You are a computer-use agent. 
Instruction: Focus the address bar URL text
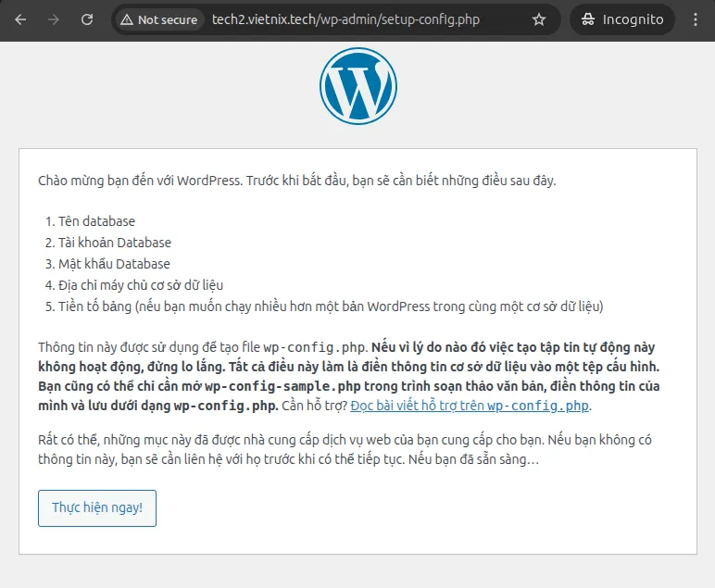[345, 19]
